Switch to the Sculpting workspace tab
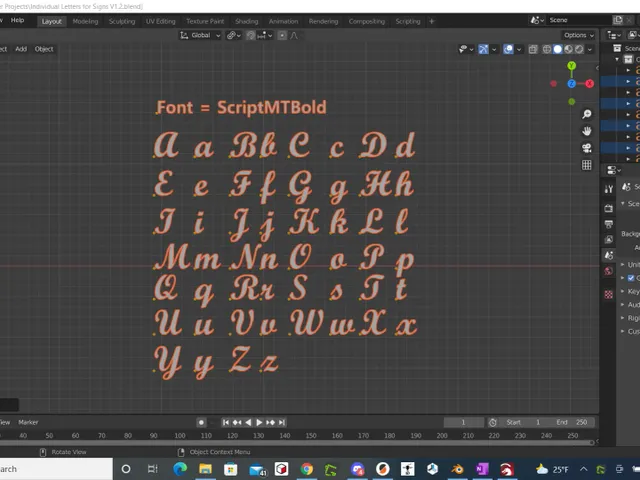Screen dimensions: 640x480 tap(122, 21)
